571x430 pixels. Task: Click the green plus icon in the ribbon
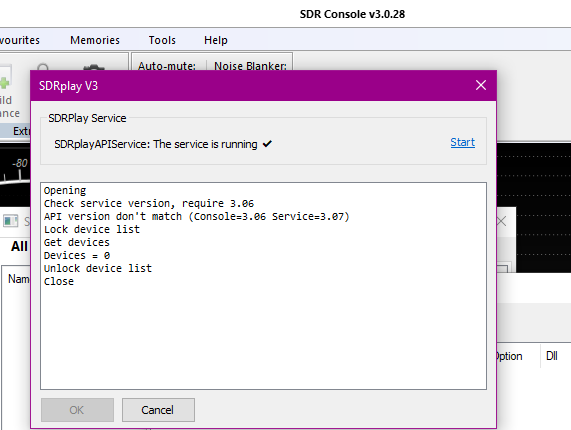[4, 83]
